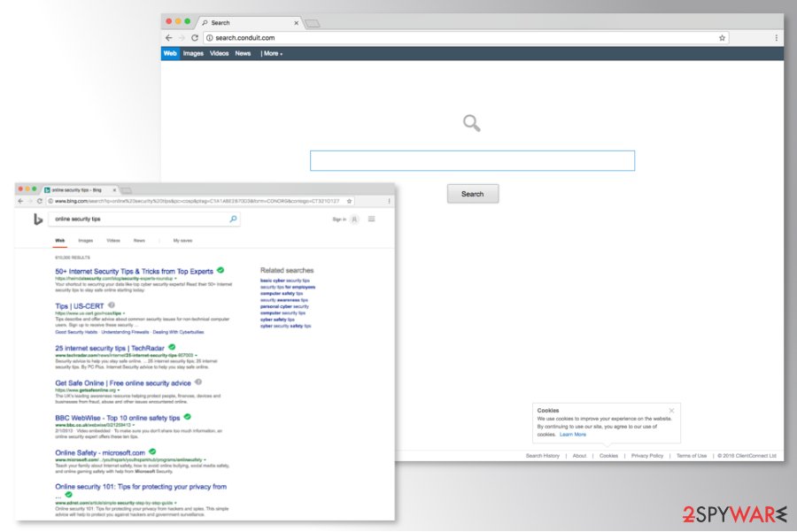
Task: Click the search.conduit.com address bar
Action: pyautogui.click(x=466, y=37)
